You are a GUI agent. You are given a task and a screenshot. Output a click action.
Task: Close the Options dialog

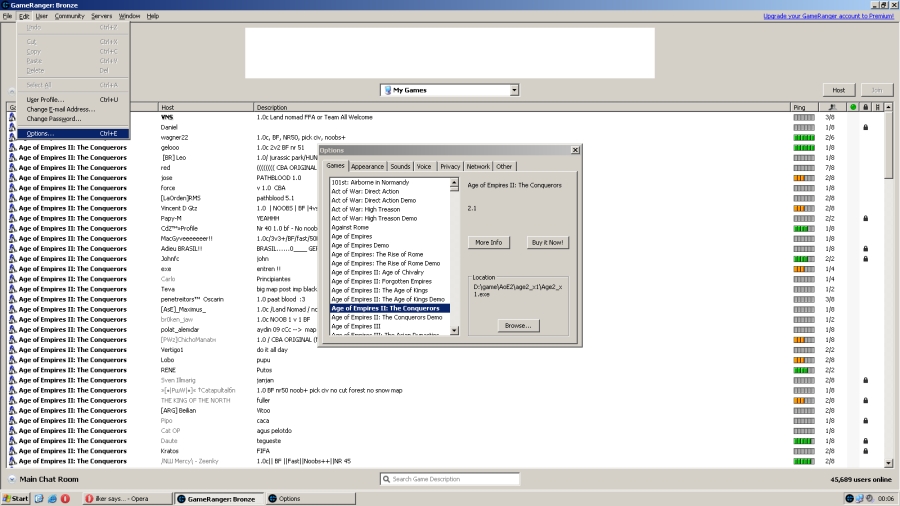[x=575, y=150]
